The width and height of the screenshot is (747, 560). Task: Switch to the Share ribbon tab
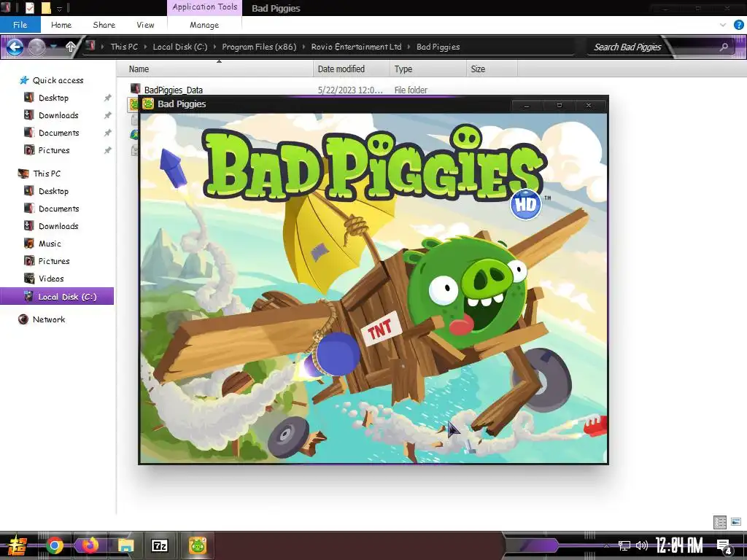[x=104, y=25]
